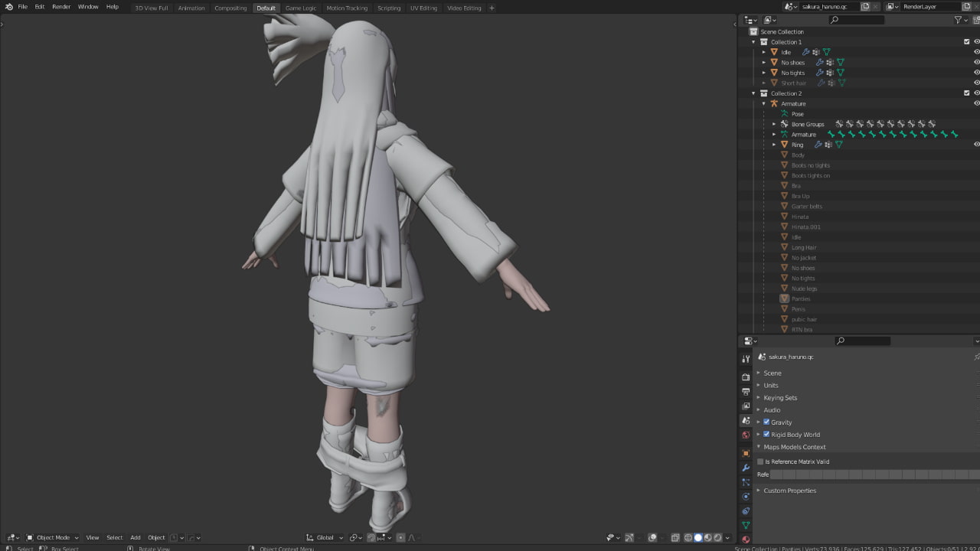Open the Output properties tab
This screenshot has height=551, width=980.
(x=746, y=391)
